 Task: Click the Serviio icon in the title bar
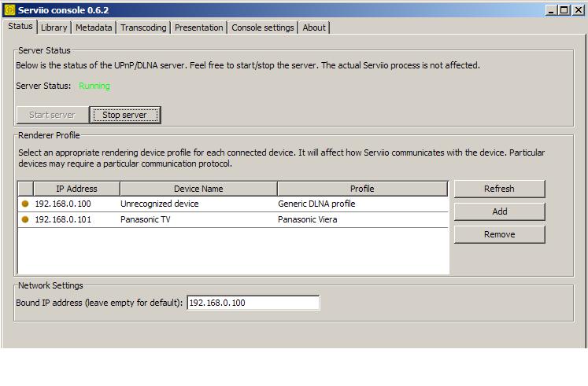point(9,9)
